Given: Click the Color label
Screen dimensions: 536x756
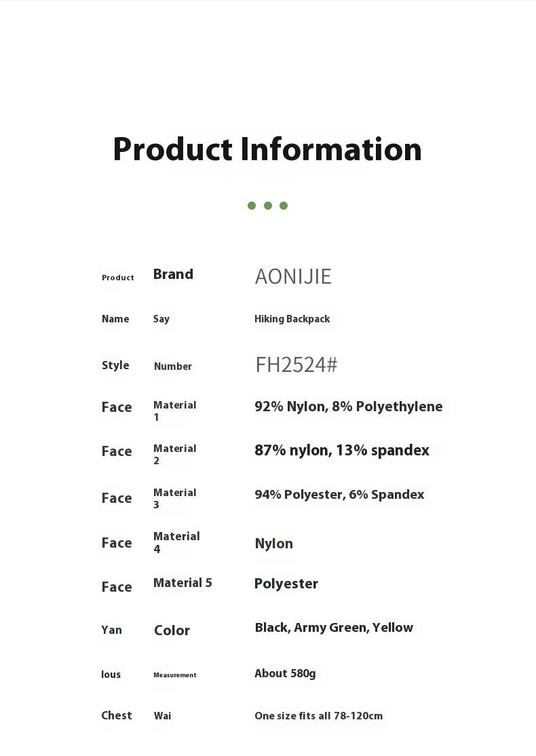Looking at the screenshot, I should [x=172, y=630].
